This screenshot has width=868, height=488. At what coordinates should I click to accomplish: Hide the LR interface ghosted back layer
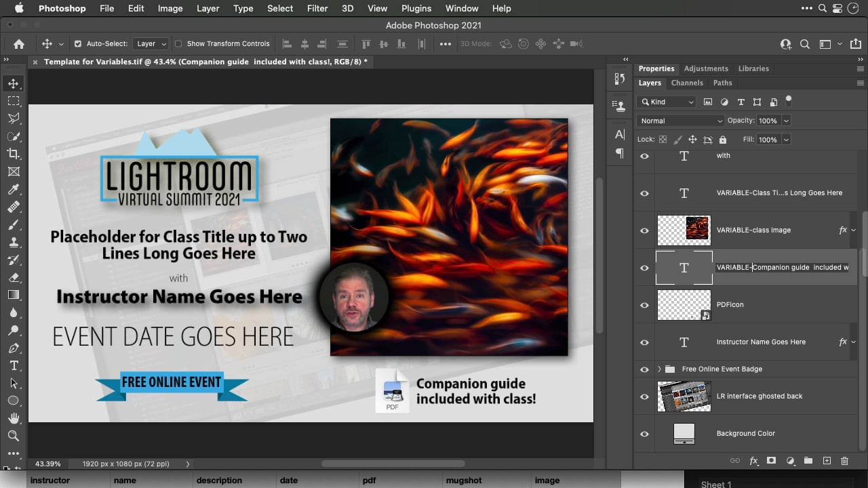click(644, 396)
